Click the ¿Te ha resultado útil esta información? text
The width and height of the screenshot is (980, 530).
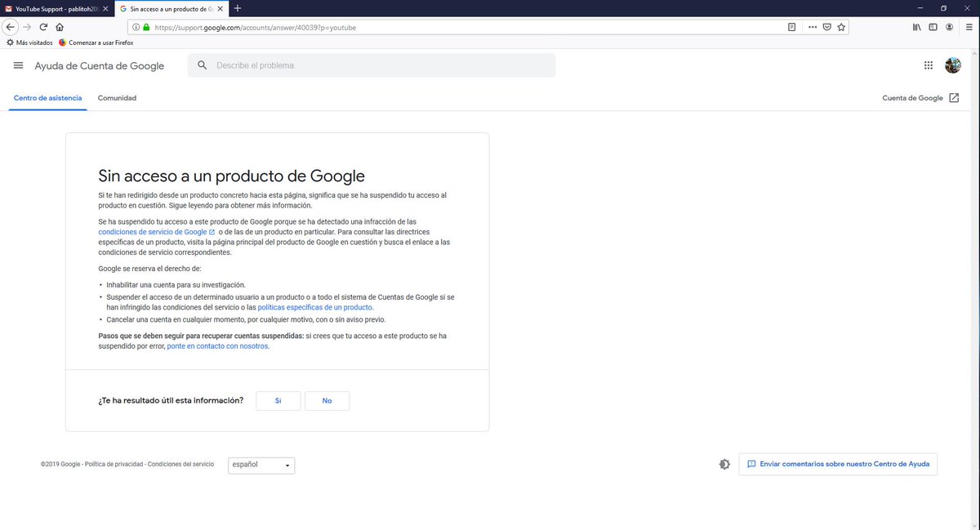point(171,401)
